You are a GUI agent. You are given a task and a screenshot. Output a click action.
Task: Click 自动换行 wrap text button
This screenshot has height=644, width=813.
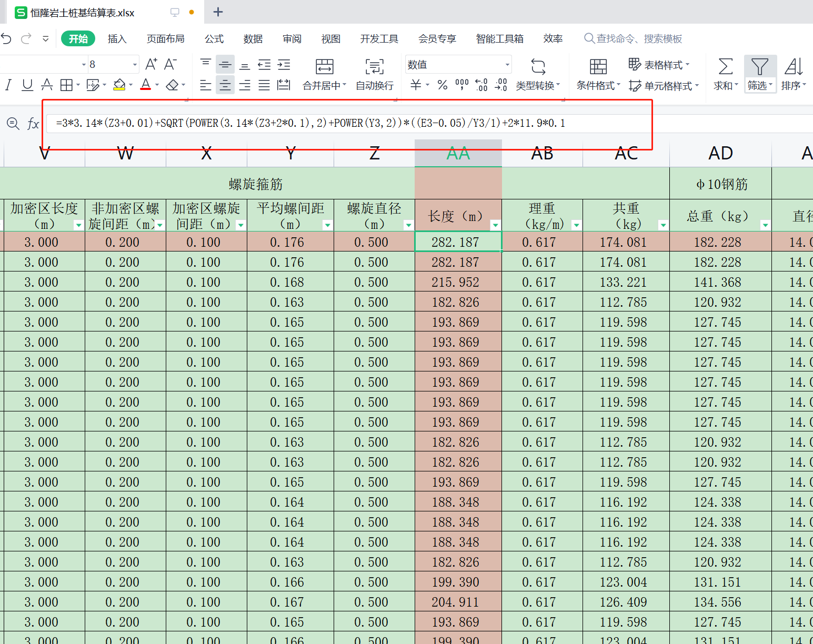click(x=375, y=75)
